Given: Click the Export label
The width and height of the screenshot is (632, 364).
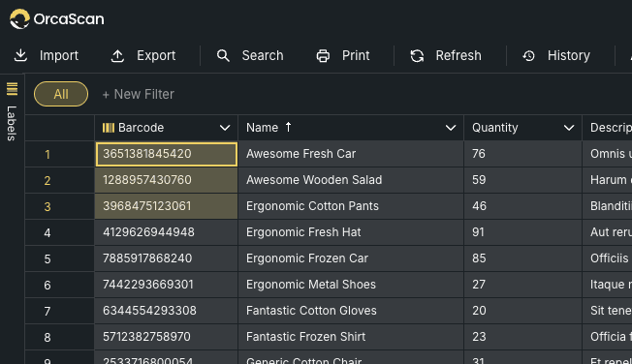Looking at the screenshot, I should tap(156, 55).
